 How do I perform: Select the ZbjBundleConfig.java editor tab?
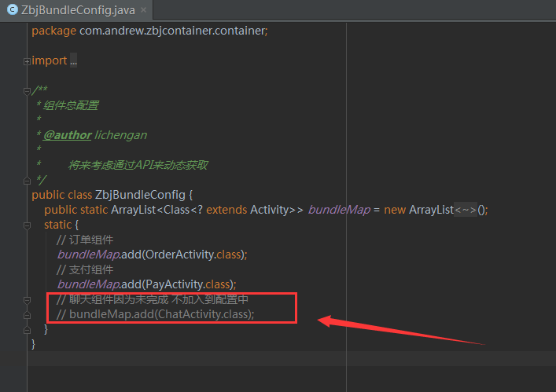point(76,10)
